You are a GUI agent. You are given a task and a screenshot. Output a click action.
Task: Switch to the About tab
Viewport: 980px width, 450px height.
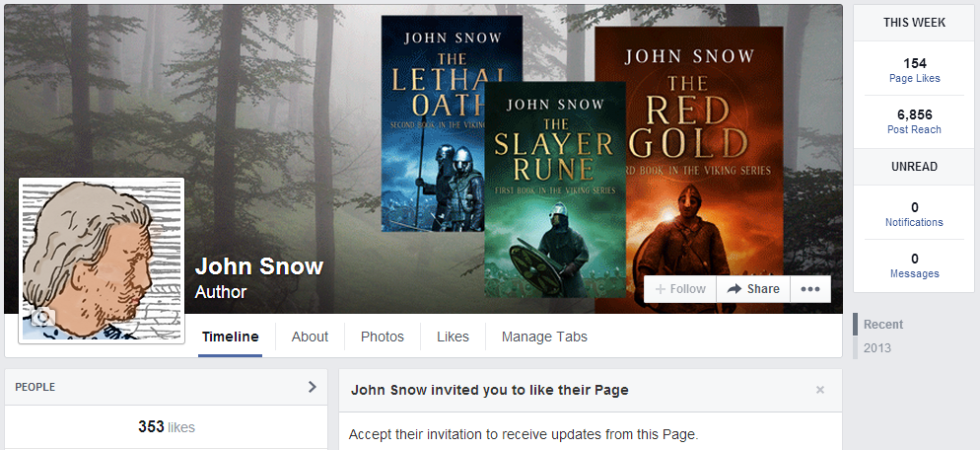pos(310,337)
